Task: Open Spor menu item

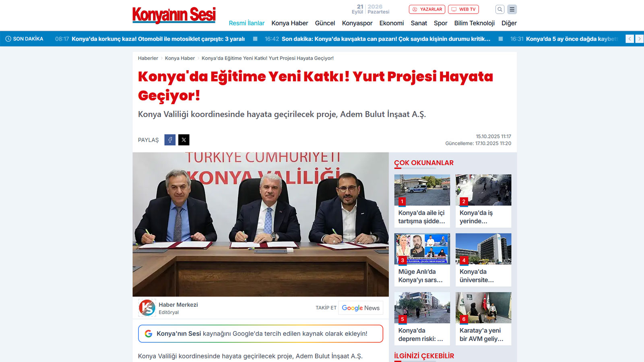Action: 440,23
